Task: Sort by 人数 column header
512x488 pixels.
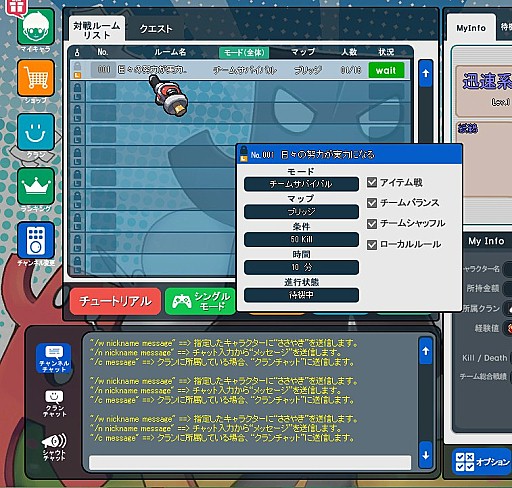Action: (349, 52)
